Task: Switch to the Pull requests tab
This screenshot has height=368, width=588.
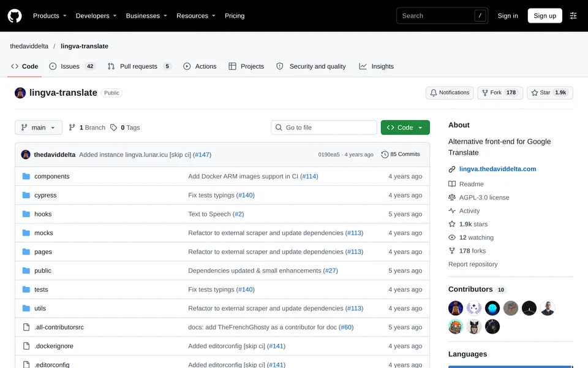Action: (x=140, y=66)
